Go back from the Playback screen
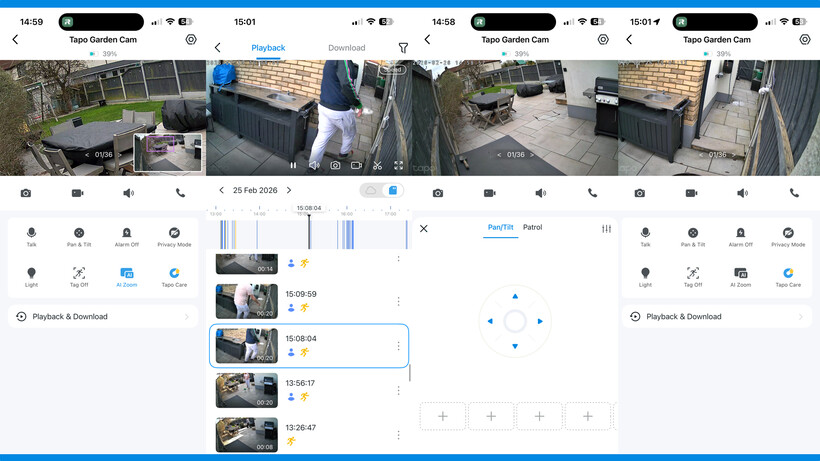 [x=218, y=48]
